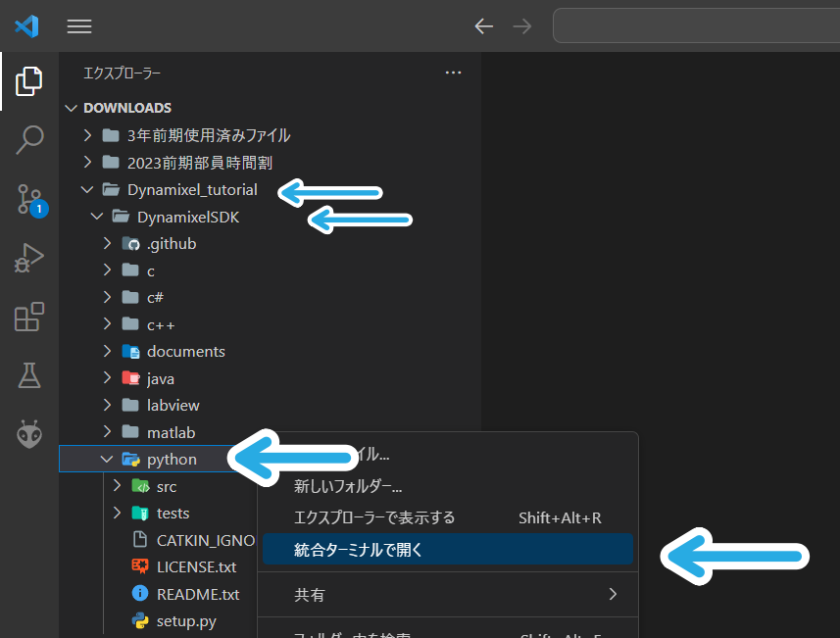Expand the tests folder chevron
The image size is (840, 638).
117,513
